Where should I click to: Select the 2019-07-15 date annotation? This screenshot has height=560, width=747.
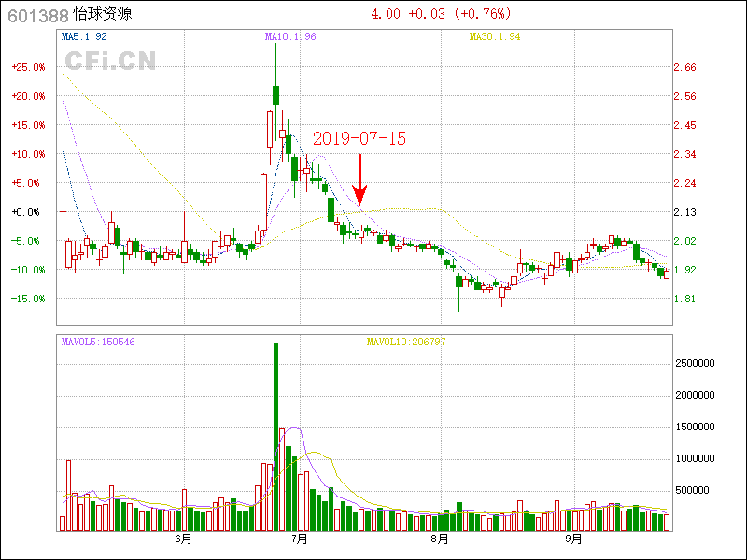pyautogui.click(x=359, y=138)
